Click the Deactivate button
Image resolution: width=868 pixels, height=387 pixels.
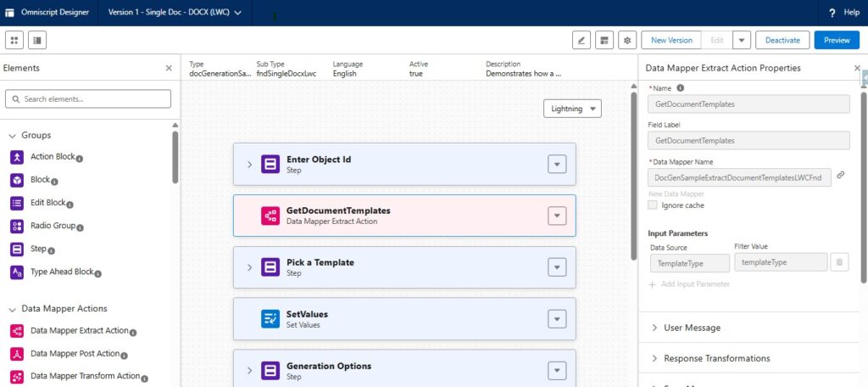782,40
